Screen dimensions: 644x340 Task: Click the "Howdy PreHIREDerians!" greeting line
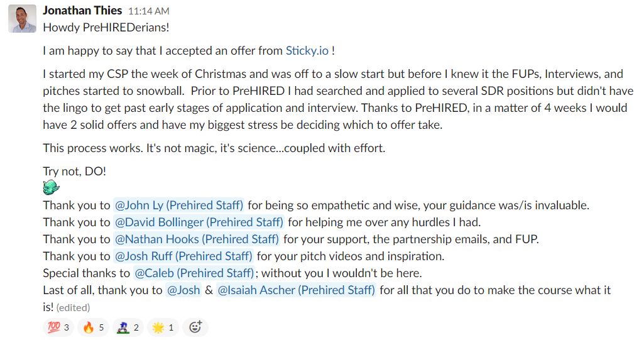106,28
